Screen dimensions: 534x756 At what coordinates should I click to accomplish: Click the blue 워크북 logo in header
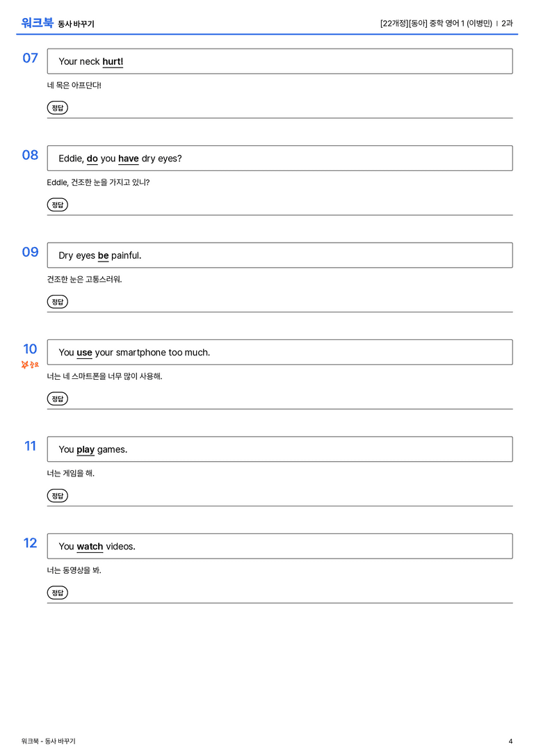click(x=37, y=23)
